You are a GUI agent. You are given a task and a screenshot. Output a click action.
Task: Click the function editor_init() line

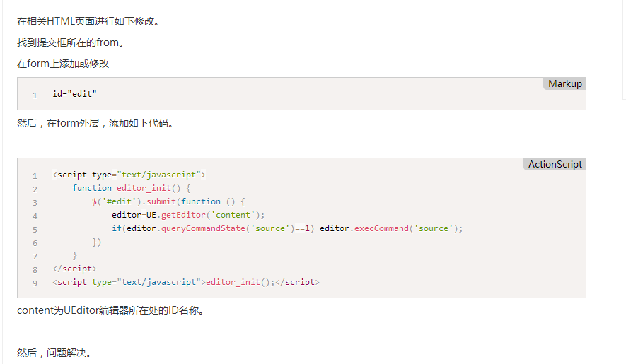click(132, 188)
